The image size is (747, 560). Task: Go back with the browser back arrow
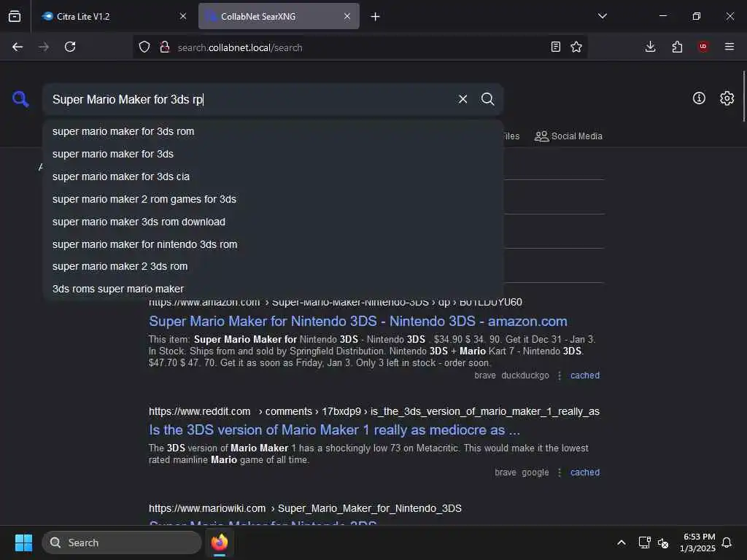click(x=18, y=47)
